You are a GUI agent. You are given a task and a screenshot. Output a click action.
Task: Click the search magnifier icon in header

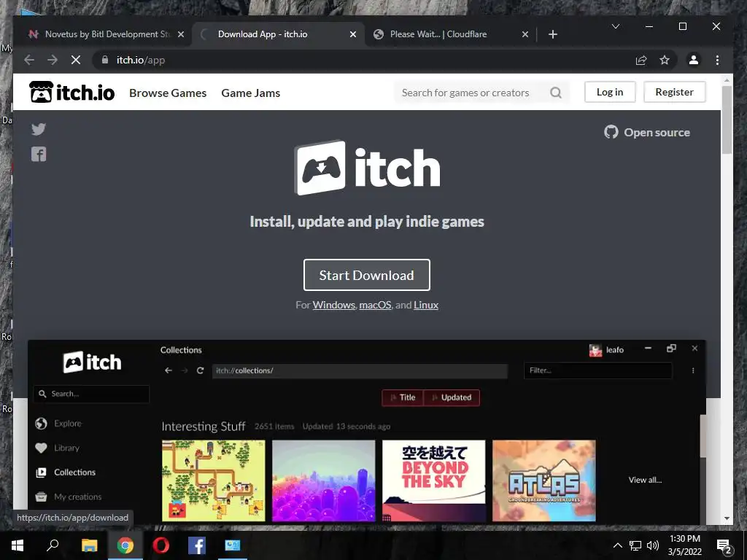pos(556,93)
